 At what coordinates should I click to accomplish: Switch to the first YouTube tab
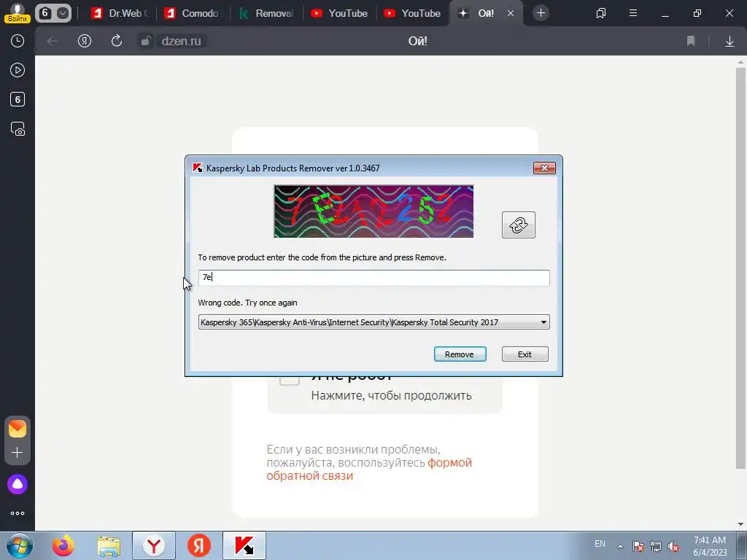point(339,13)
